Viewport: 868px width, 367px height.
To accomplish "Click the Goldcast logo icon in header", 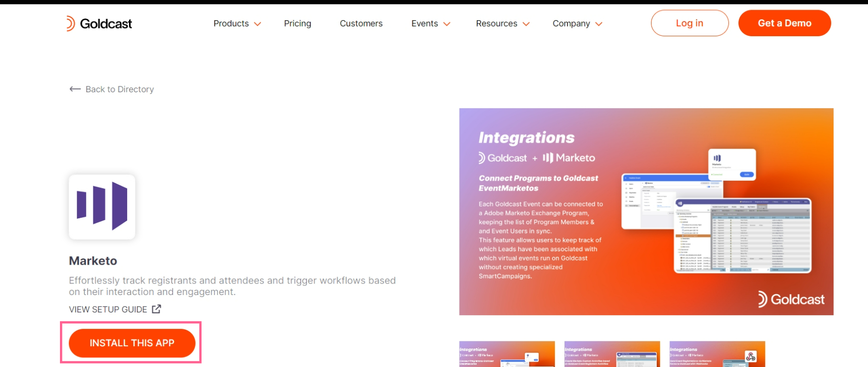I will 71,23.
